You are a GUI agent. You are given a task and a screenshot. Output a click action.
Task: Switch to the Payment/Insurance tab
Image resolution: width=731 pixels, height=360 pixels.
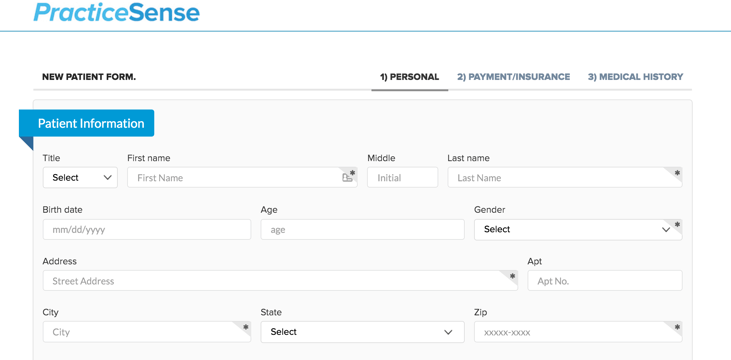[x=513, y=77]
